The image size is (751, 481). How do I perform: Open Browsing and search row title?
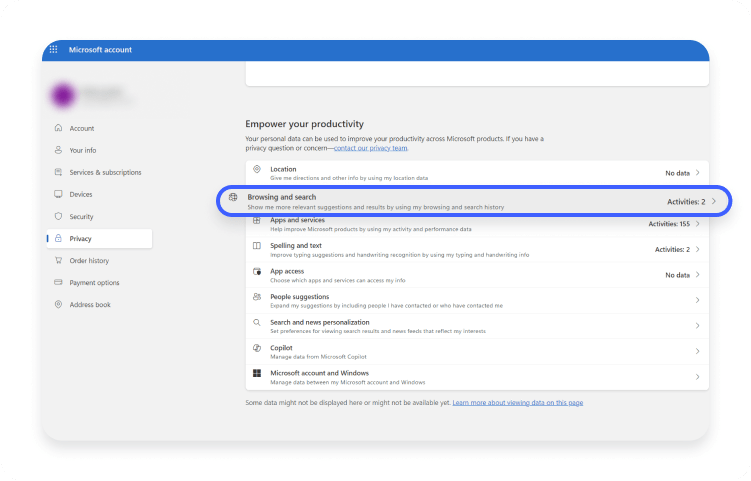282,197
